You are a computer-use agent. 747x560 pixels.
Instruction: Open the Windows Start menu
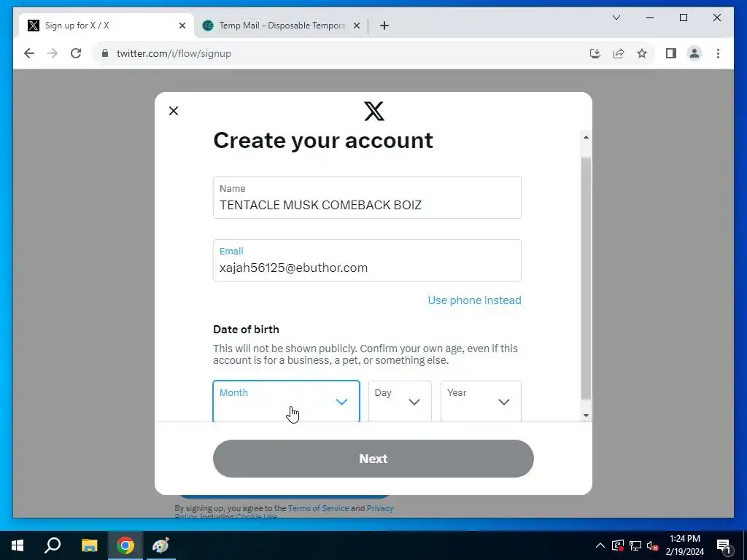(18, 545)
